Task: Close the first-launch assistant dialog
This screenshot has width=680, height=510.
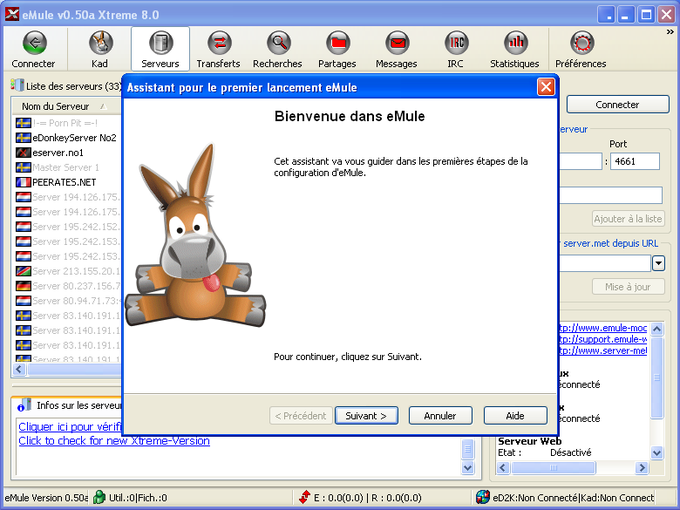Action: click(x=546, y=87)
